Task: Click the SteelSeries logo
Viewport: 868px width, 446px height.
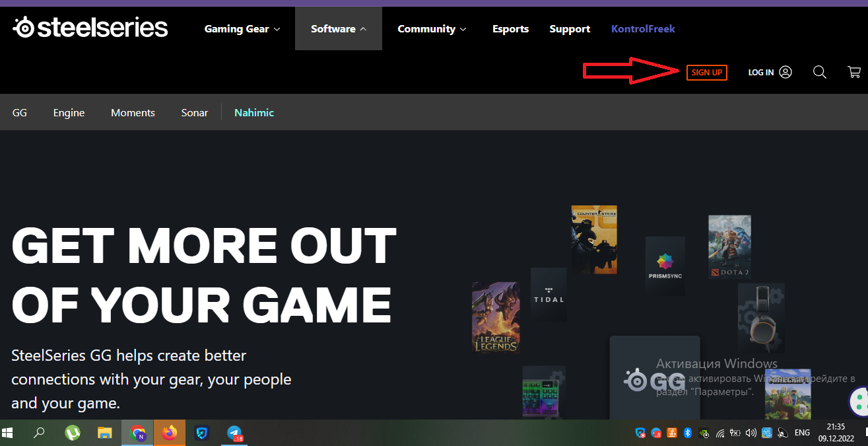Action: [90, 27]
